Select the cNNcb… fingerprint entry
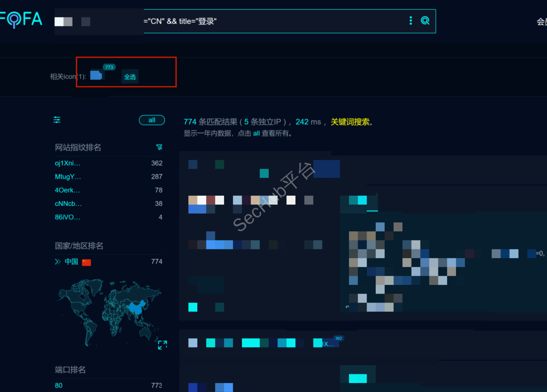 pyautogui.click(x=68, y=204)
